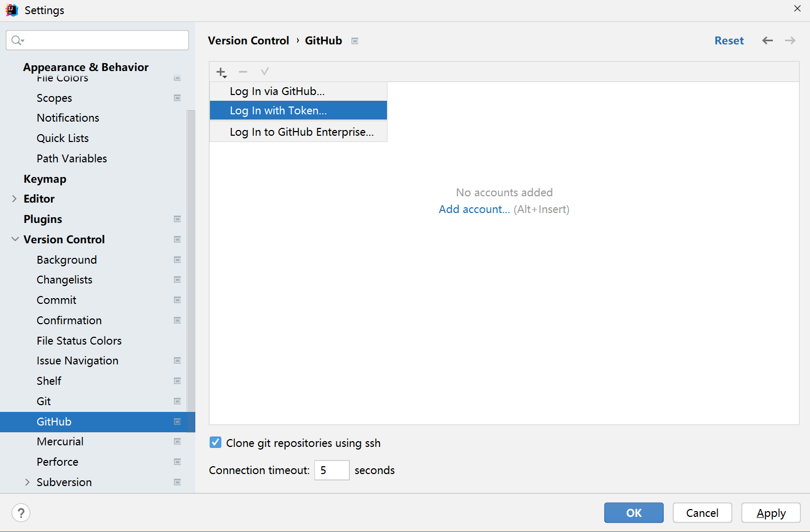Toggle Clone git repositories using ssh
Viewport: 810px width, 532px height.
(x=215, y=443)
